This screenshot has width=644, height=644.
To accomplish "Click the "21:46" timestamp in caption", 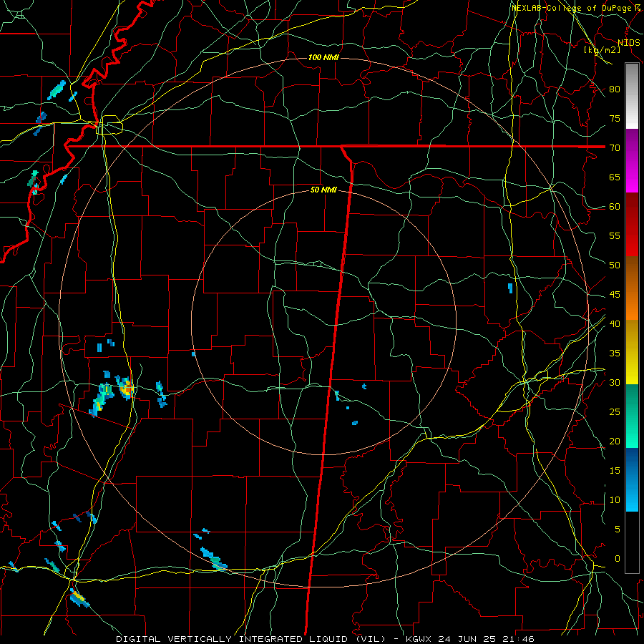I will point(518,639).
